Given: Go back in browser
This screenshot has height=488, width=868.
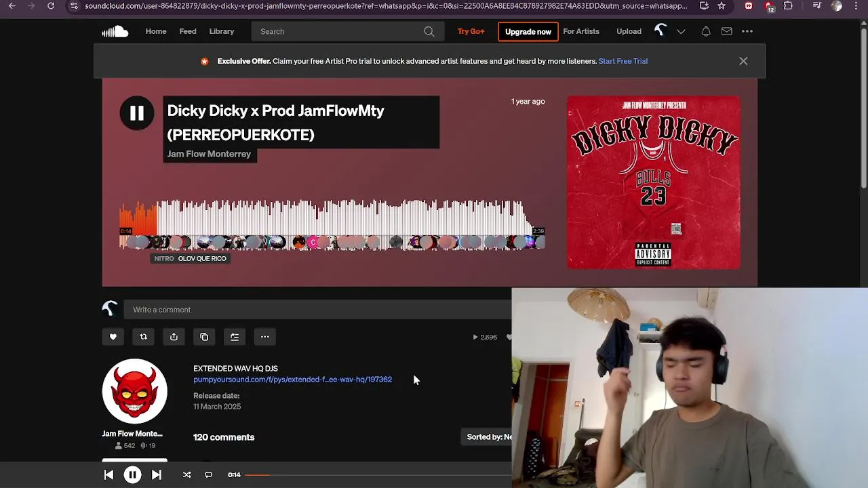Looking at the screenshot, I should pyautogui.click(x=12, y=6).
